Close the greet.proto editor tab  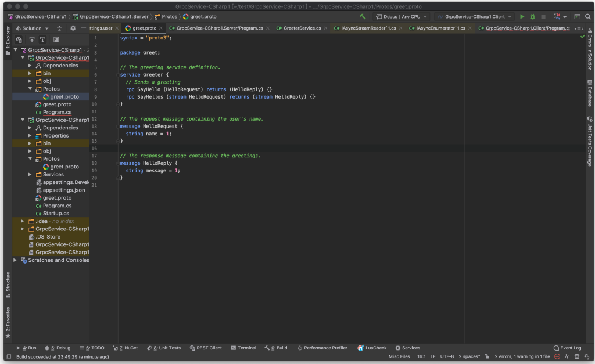(x=161, y=28)
